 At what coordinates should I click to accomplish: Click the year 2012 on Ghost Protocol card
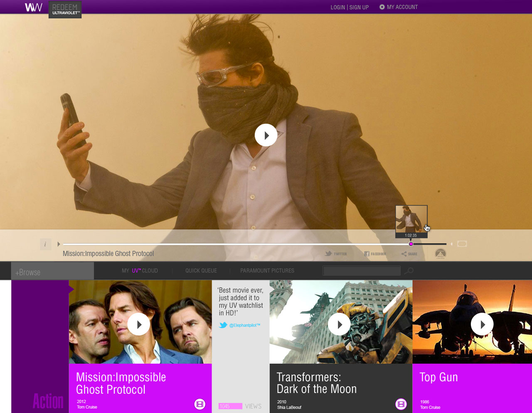(81, 402)
